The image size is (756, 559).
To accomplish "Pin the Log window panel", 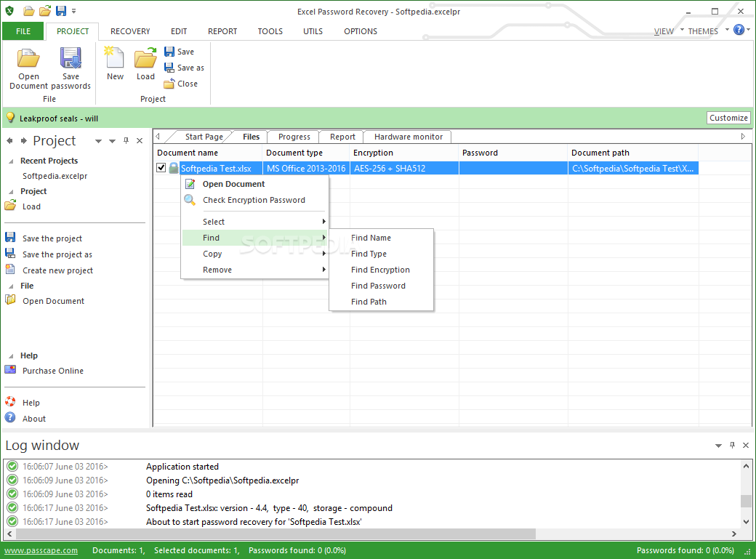I will (x=733, y=445).
